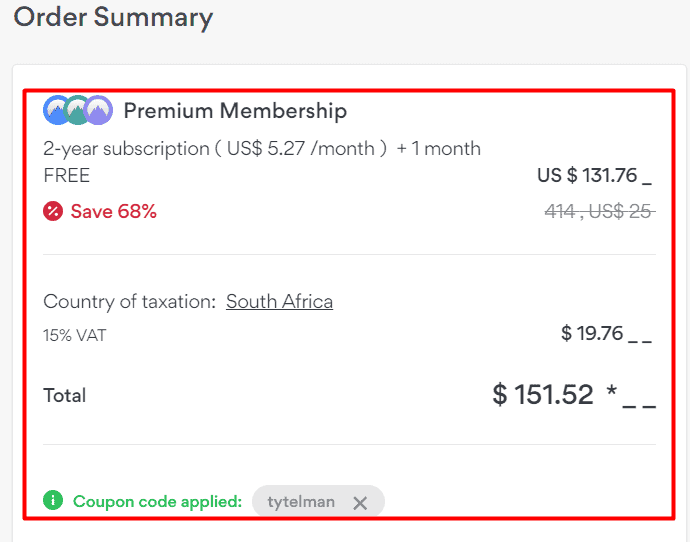Click the Save 68% label

pyautogui.click(x=113, y=211)
